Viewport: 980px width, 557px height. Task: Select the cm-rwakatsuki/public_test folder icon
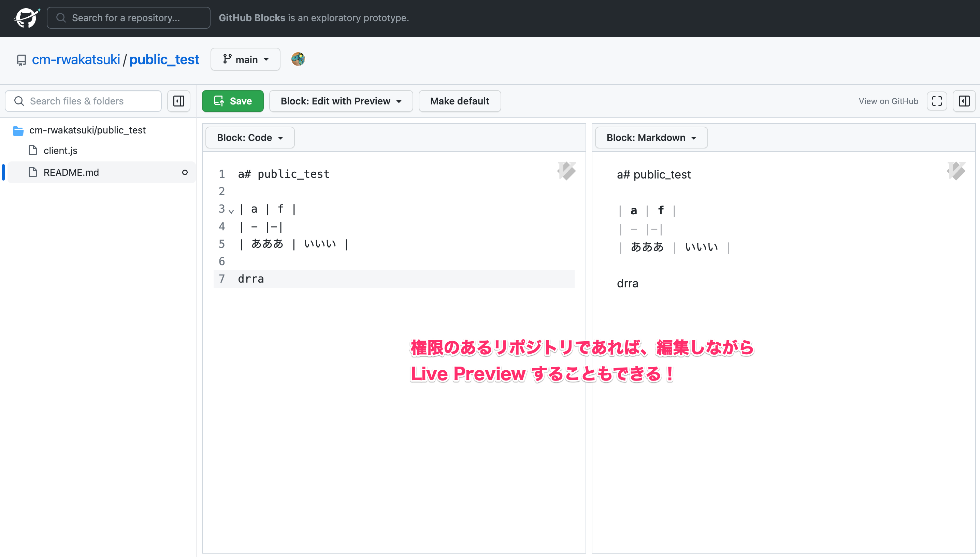(18, 130)
